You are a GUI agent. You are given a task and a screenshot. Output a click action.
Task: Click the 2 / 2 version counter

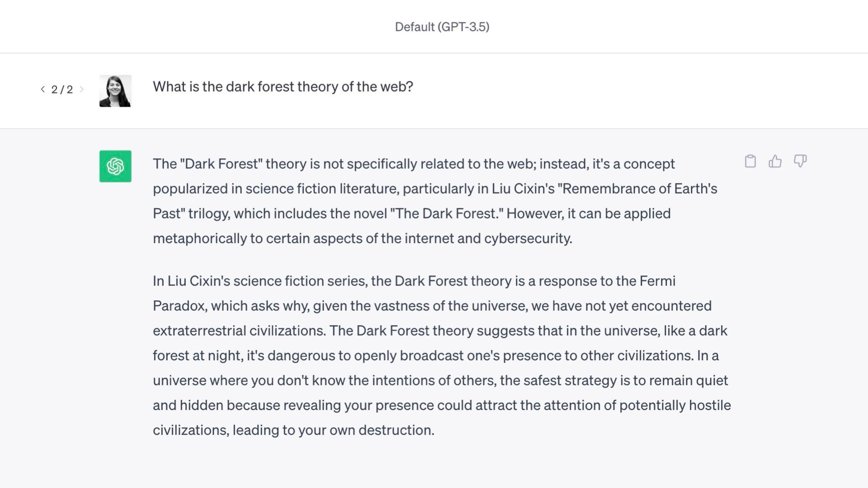pyautogui.click(x=62, y=89)
